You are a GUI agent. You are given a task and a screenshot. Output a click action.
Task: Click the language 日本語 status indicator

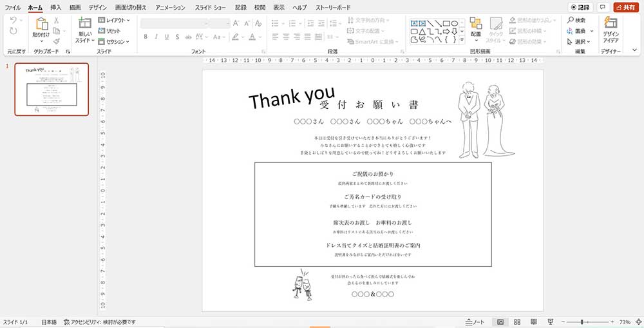click(49, 322)
